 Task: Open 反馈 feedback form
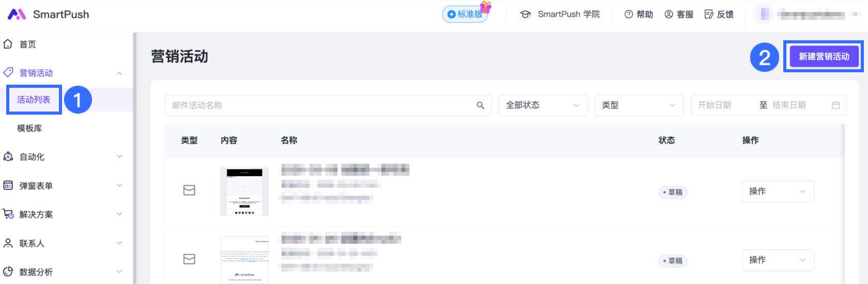click(x=719, y=14)
